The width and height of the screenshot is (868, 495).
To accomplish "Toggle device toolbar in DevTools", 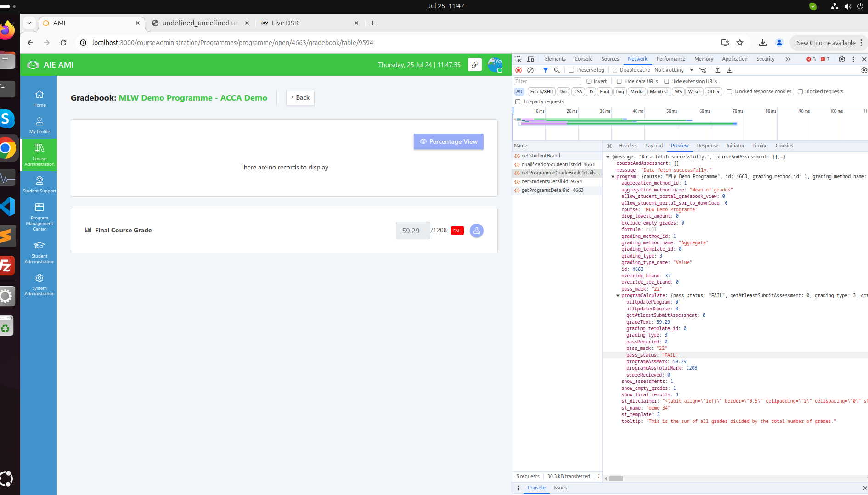I will [x=530, y=59].
